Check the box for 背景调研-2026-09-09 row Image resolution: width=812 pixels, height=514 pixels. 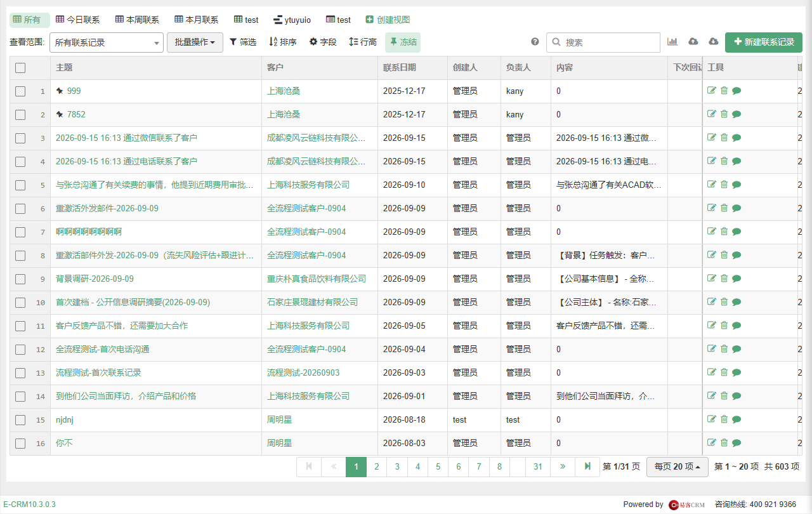click(x=20, y=279)
